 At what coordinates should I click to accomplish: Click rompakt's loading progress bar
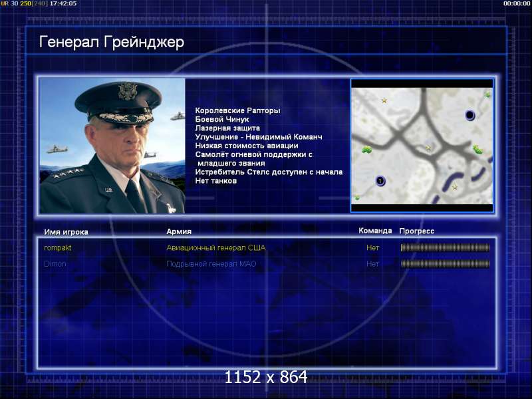445,247
